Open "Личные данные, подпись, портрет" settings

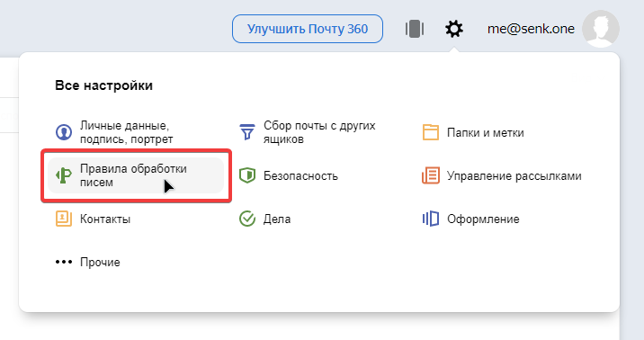[126, 132]
